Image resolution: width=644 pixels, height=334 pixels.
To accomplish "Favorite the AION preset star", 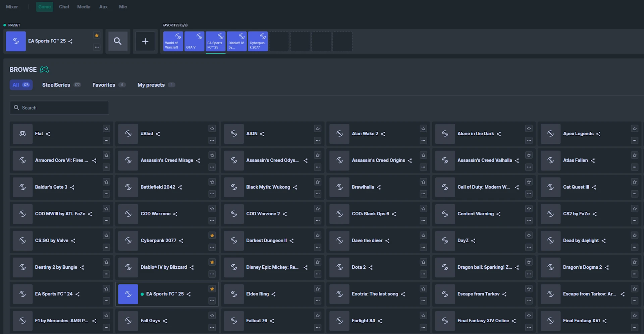I will pos(318,129).
